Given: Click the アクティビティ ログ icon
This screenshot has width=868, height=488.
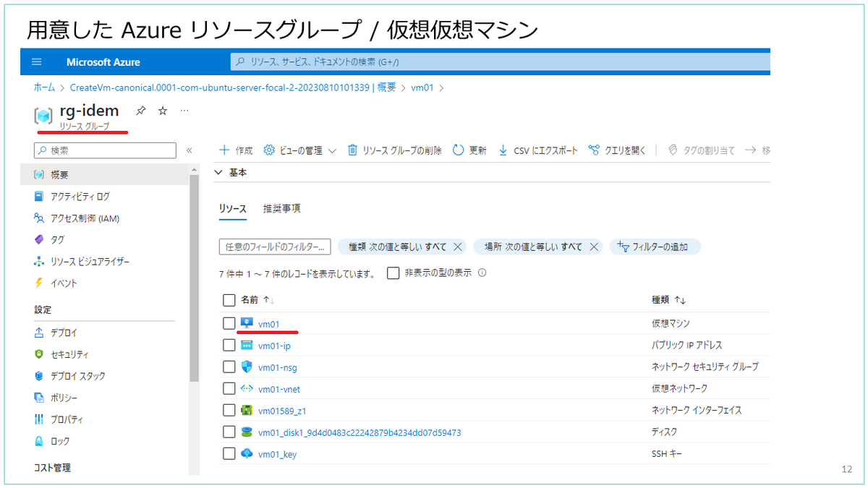Looking at the screenshot, I should pyautogui.click(x=39, y=197).
